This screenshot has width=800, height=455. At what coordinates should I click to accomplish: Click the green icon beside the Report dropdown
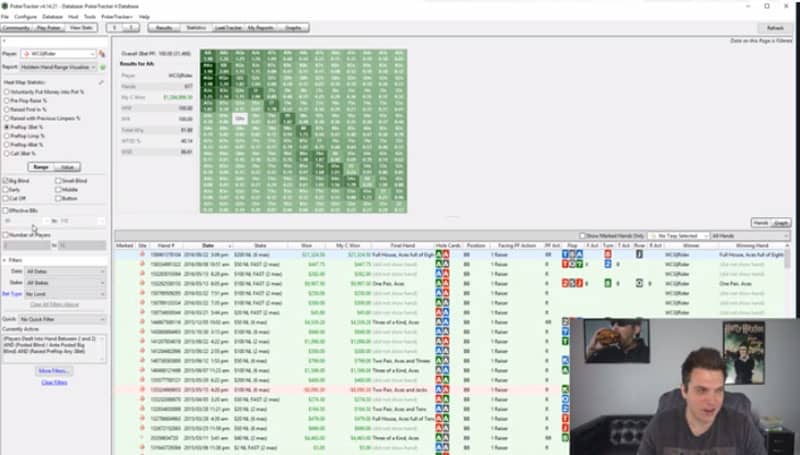(x=103, y=67)
